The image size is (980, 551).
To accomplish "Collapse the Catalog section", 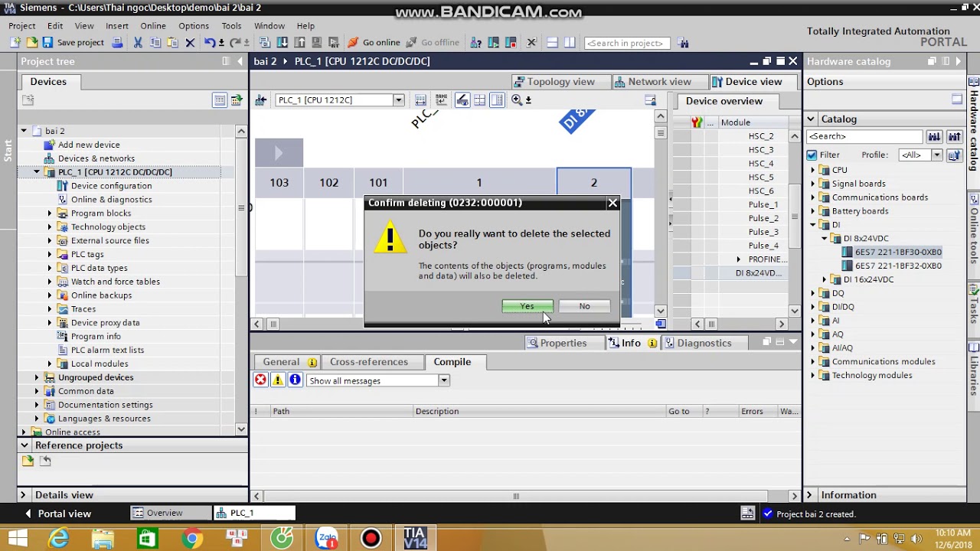I will pos(811,119).
